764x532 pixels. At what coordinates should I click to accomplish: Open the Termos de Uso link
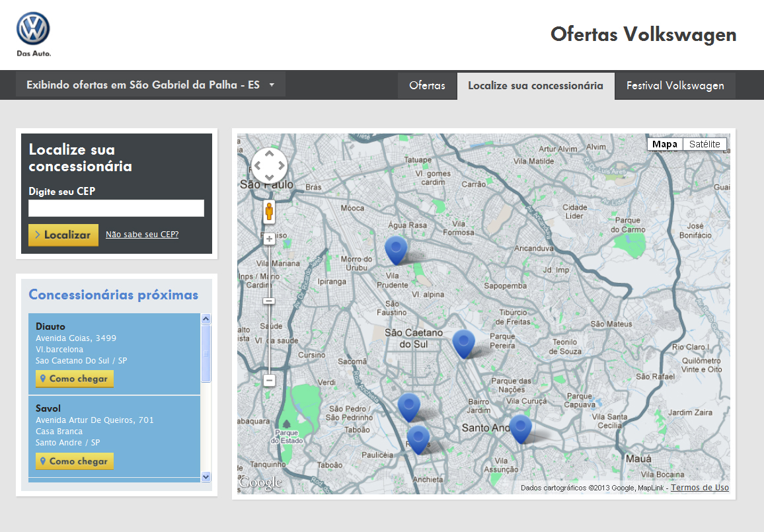tap(700, 488)
